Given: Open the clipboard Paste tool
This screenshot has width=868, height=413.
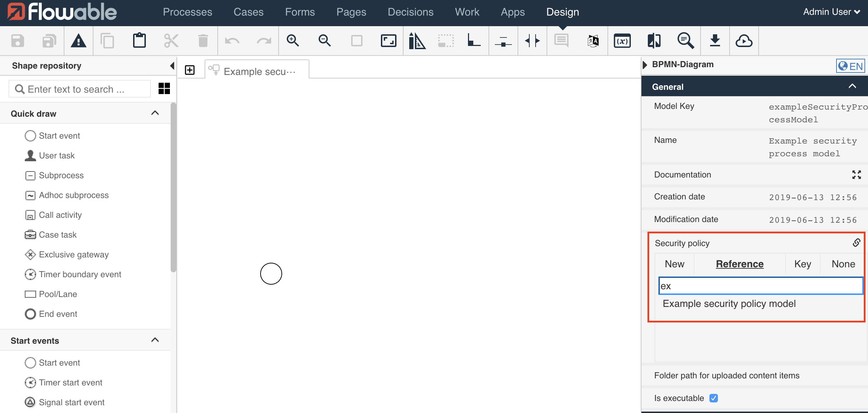Looking at the screenshot, I should tap(139, 40).
